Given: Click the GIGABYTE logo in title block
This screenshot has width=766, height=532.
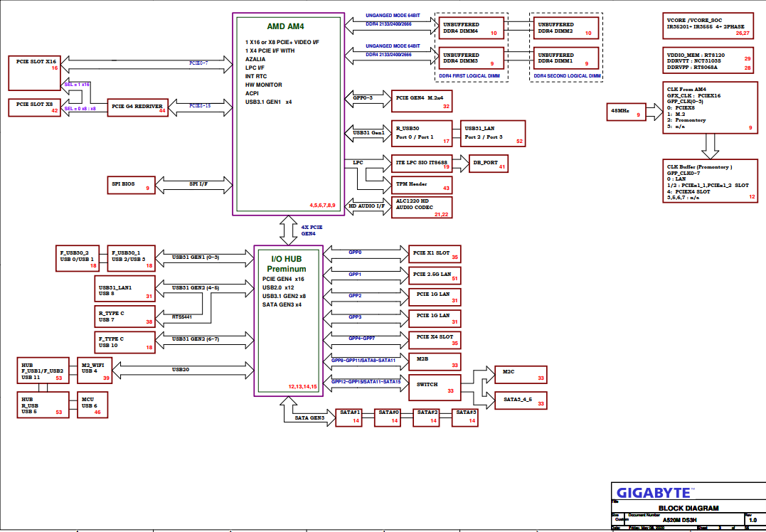Looking at the screenshot, I should [x=655, y=492].
